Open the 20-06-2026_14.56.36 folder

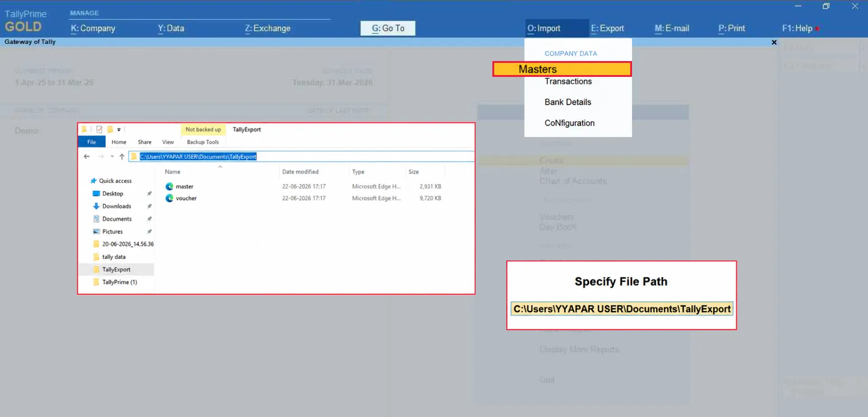pyautogui.click(x=128, y=244)
